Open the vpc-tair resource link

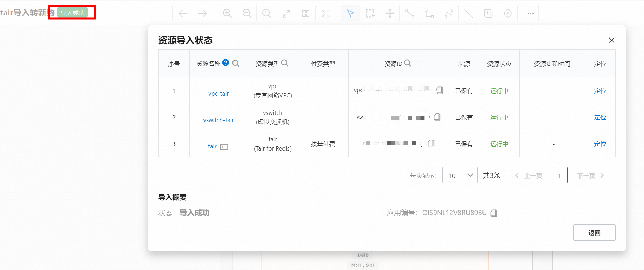[x=219, y=94]
